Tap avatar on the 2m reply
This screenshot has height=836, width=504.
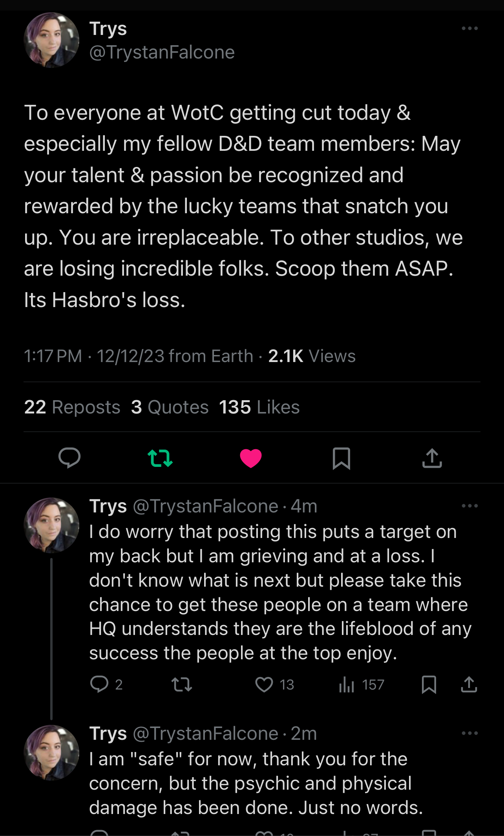pyautogui.click(x=51, y=752)
